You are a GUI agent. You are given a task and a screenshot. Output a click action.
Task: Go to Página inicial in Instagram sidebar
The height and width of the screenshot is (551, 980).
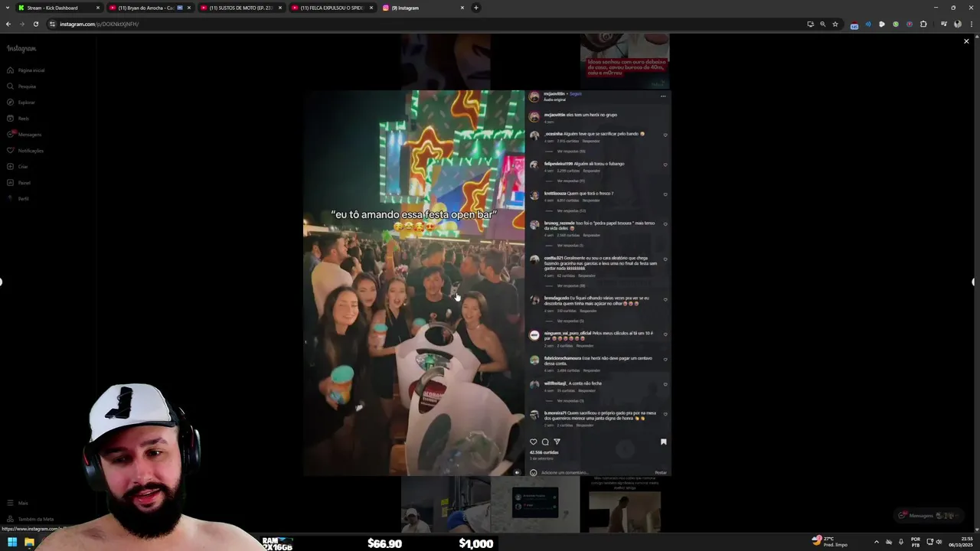pos(26,70)
